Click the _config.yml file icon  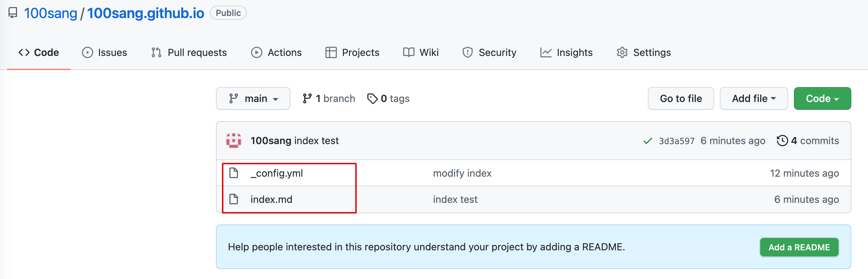point(234,173)
